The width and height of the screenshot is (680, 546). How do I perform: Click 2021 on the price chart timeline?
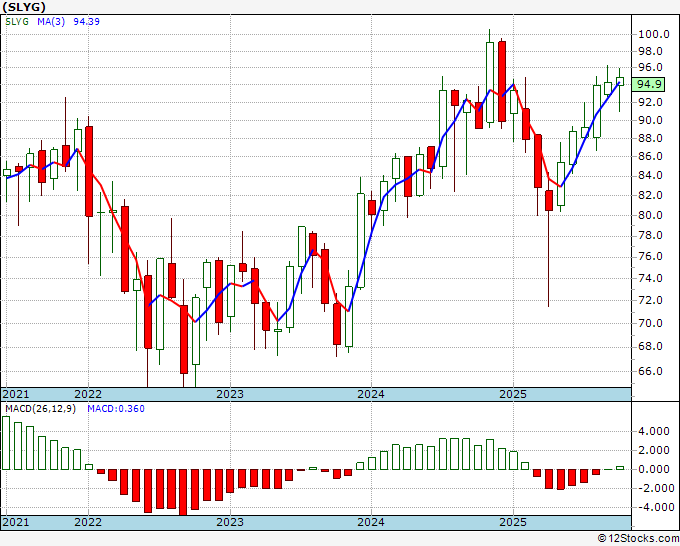coord(16,394)
